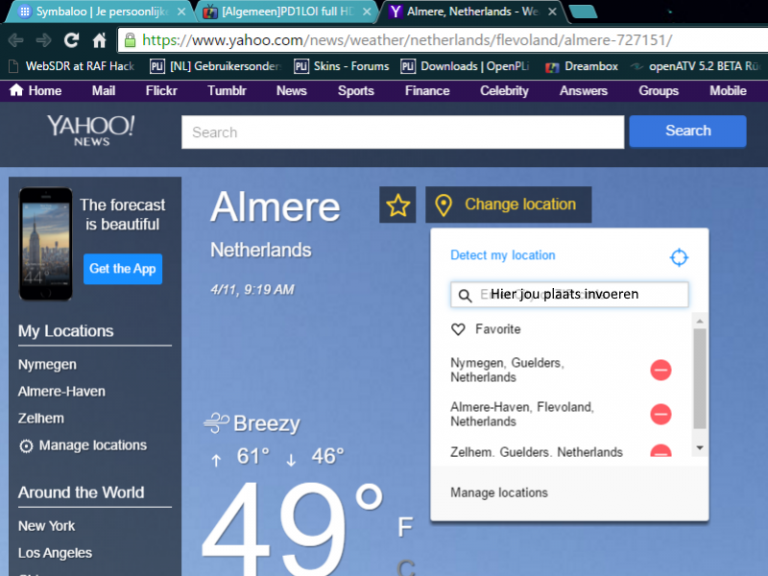The width and height of the screenshot is (768, 576).
Task: Click the magnifier icon in location search
Action: point(464,295)
